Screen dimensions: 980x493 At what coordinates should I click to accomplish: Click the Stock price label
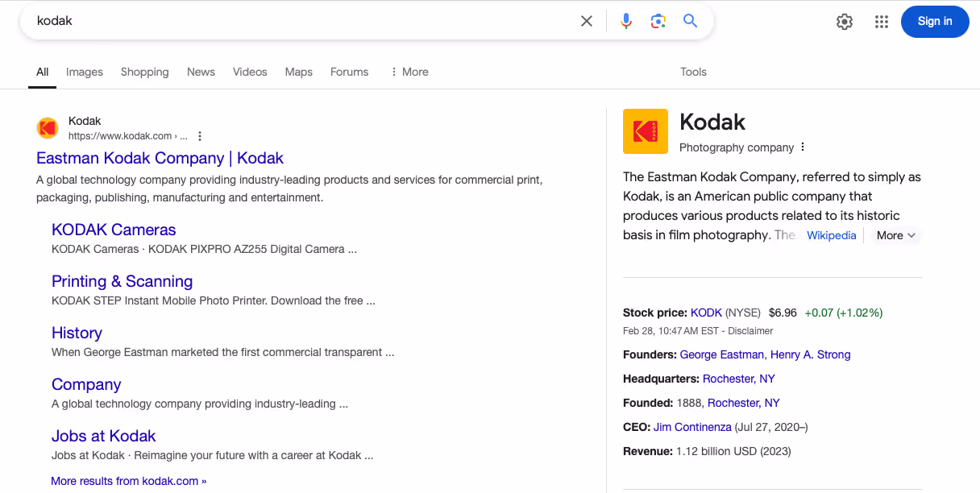(x=655, y=313)
